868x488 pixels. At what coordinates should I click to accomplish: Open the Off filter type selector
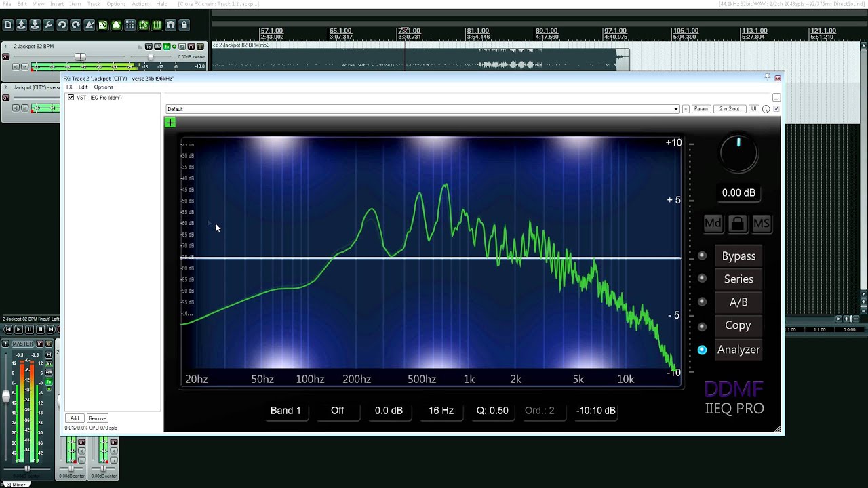[x=337, y=410]
